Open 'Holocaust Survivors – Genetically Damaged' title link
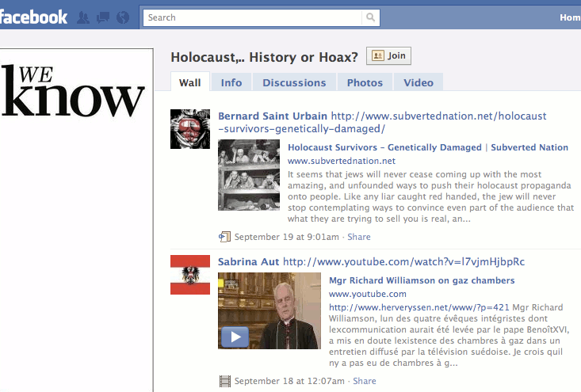581x392 pixels. 428,147
